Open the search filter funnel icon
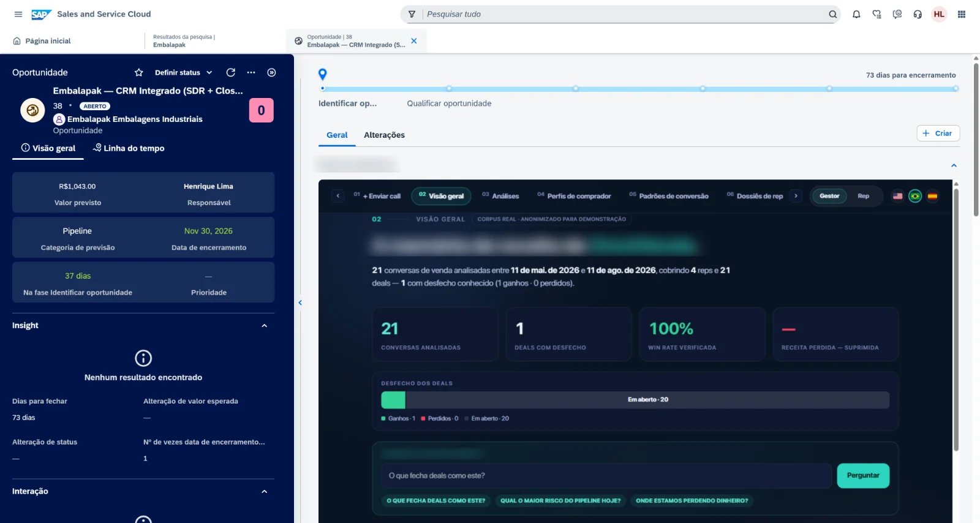This screenshot has width=980, height=523. tap(412, 14)
